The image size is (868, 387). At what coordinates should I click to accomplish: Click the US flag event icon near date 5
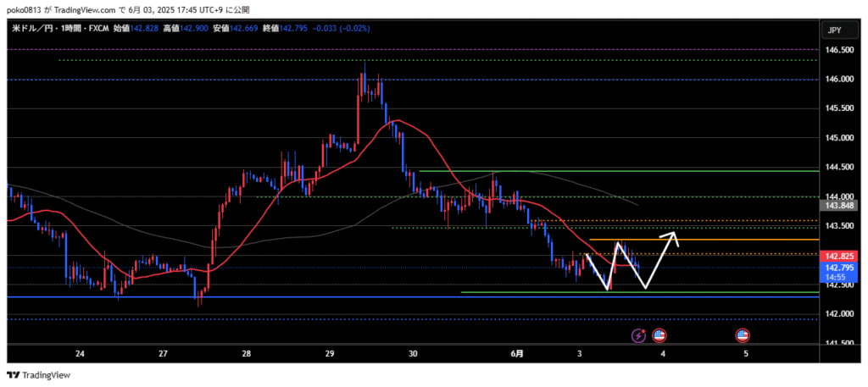743,336
